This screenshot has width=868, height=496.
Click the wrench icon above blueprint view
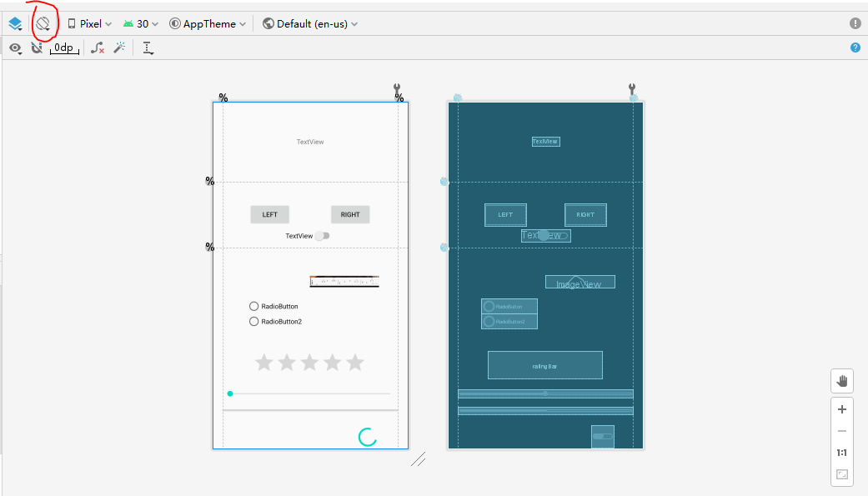pyautogui.click(x=632, y=88)
